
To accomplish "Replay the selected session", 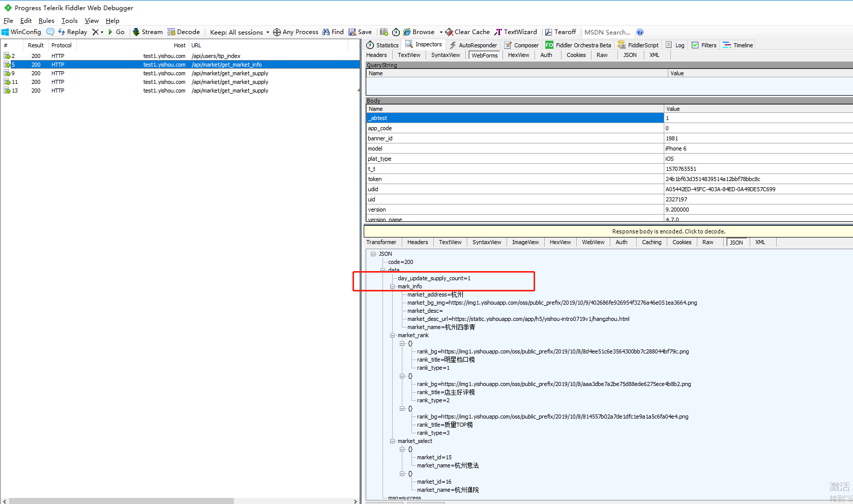I will coord(72,32).
